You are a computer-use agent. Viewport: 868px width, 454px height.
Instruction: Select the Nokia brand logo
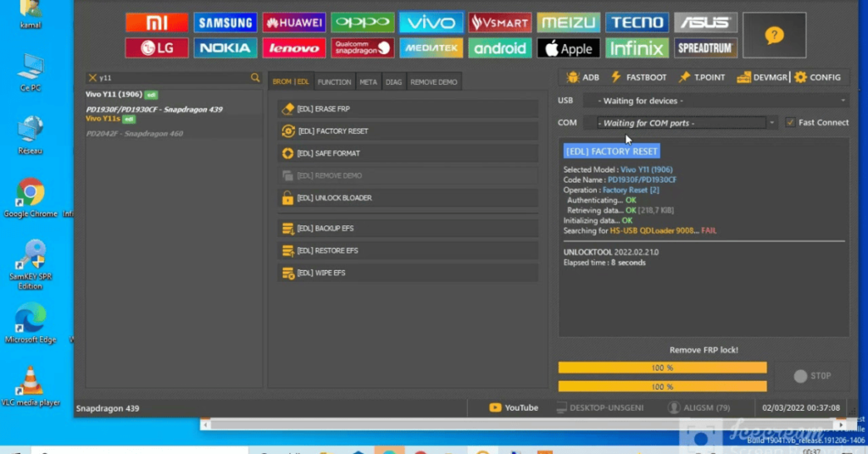(225, 48)
